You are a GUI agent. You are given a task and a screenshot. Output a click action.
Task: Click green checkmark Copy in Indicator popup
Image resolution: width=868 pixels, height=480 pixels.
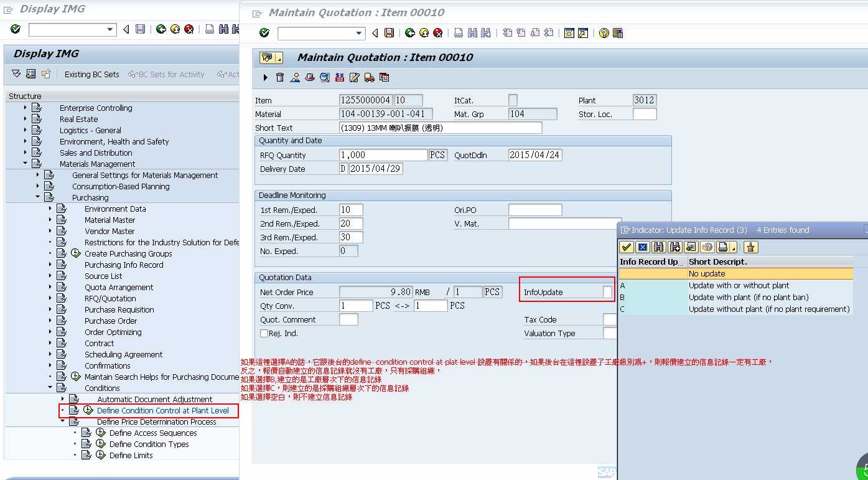[627, 247]
